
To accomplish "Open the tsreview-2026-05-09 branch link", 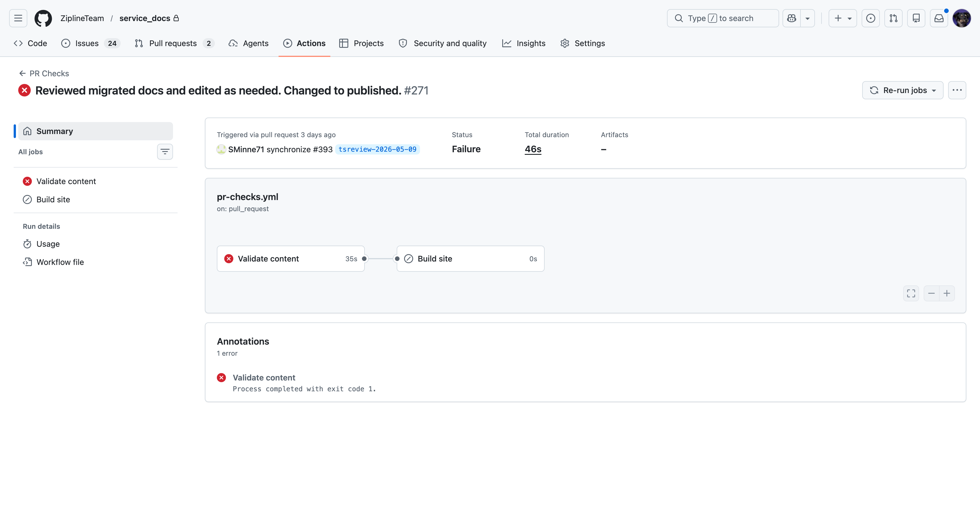I will [377, 149].
